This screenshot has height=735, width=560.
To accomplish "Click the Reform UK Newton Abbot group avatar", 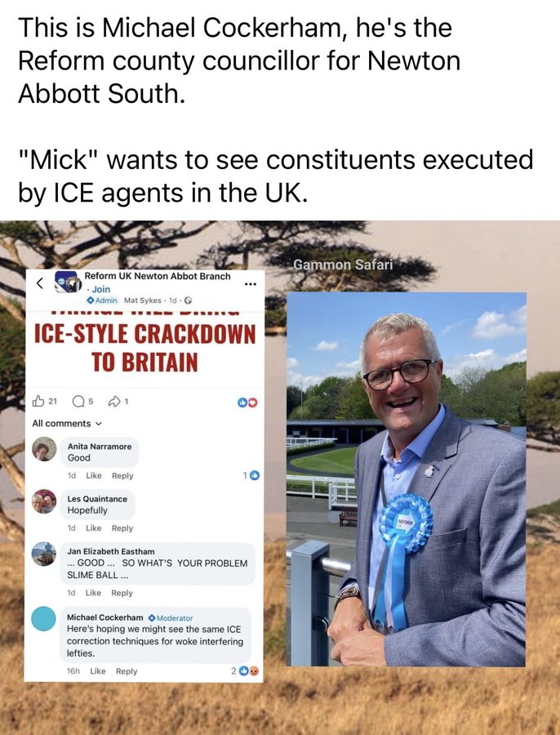I will tap(68, 283).
